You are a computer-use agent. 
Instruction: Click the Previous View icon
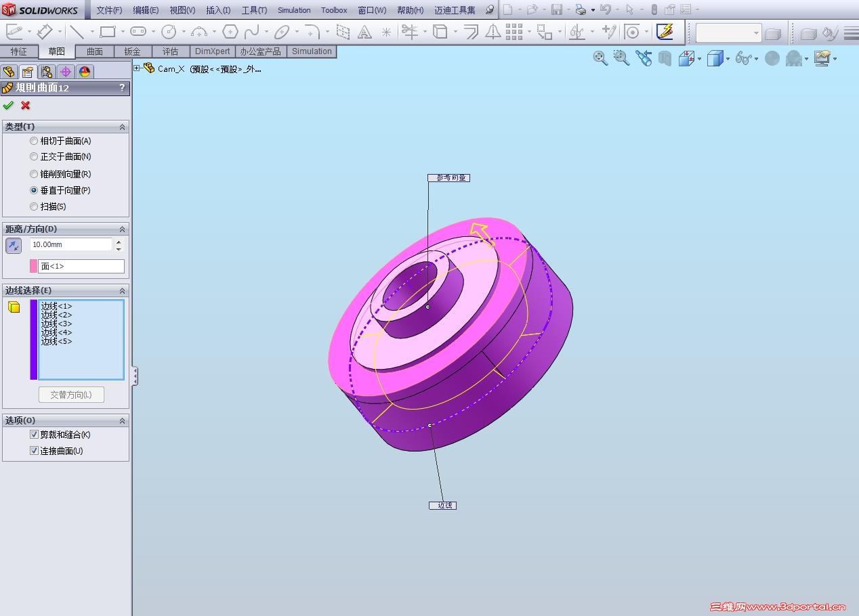click(x=644, y=58)
